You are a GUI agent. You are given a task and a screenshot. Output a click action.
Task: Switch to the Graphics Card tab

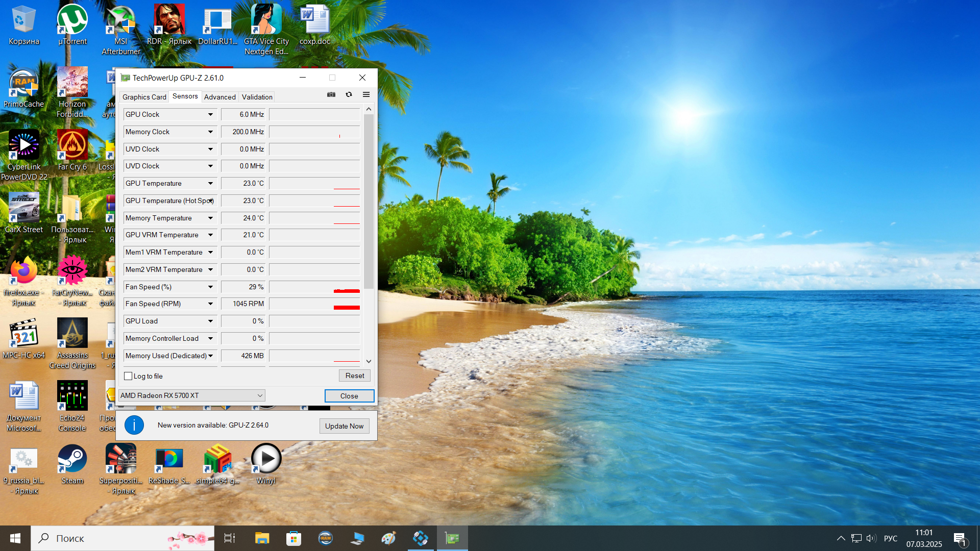pyautogui.click(x=144, y=97)
